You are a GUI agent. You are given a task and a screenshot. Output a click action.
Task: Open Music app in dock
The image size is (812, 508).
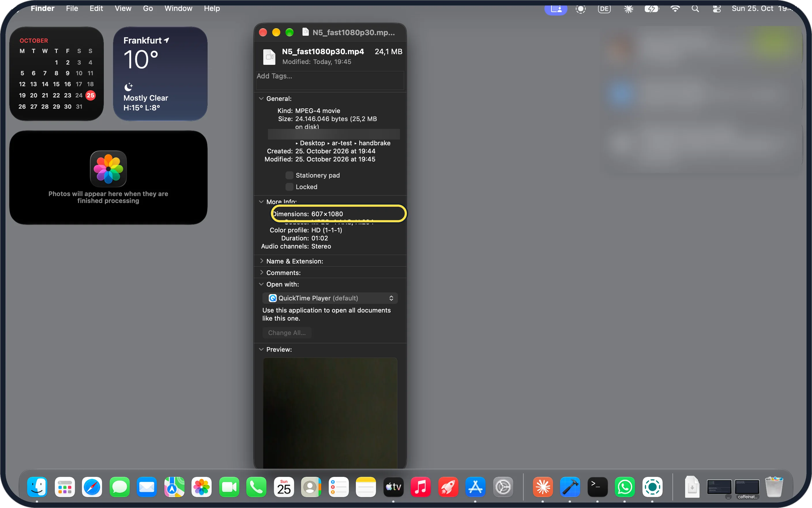tap(421, 487)
